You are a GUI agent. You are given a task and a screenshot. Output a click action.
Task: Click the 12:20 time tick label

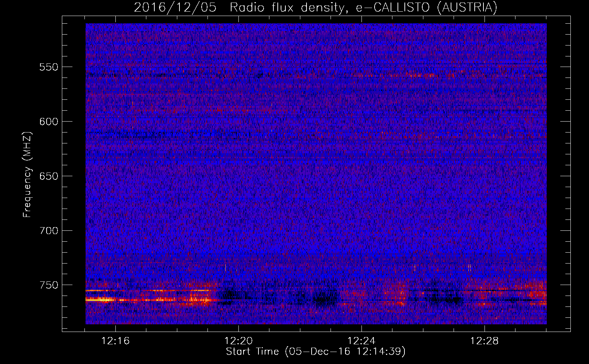pyautogui.click(x=238, y=341)
